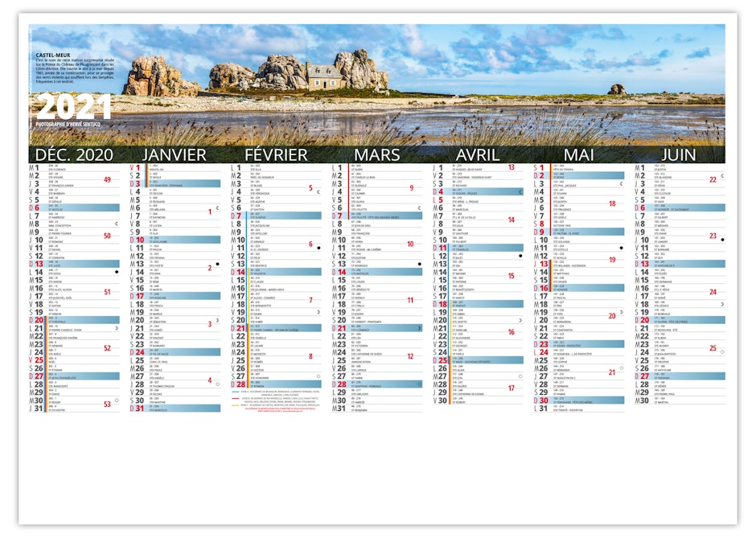Click red week number 22 in Juin
Viewport: 756px width, 538px height.
[x=713, y=179]
